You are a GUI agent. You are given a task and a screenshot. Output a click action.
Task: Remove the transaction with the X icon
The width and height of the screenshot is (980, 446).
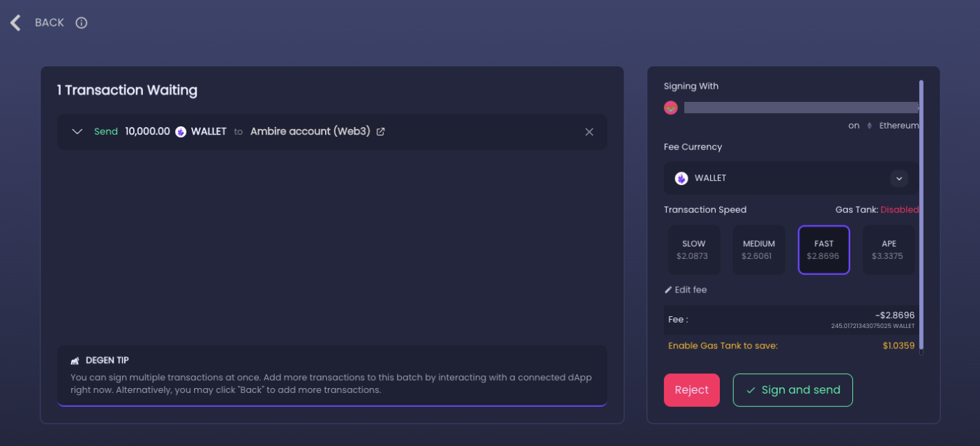point(589,132)
